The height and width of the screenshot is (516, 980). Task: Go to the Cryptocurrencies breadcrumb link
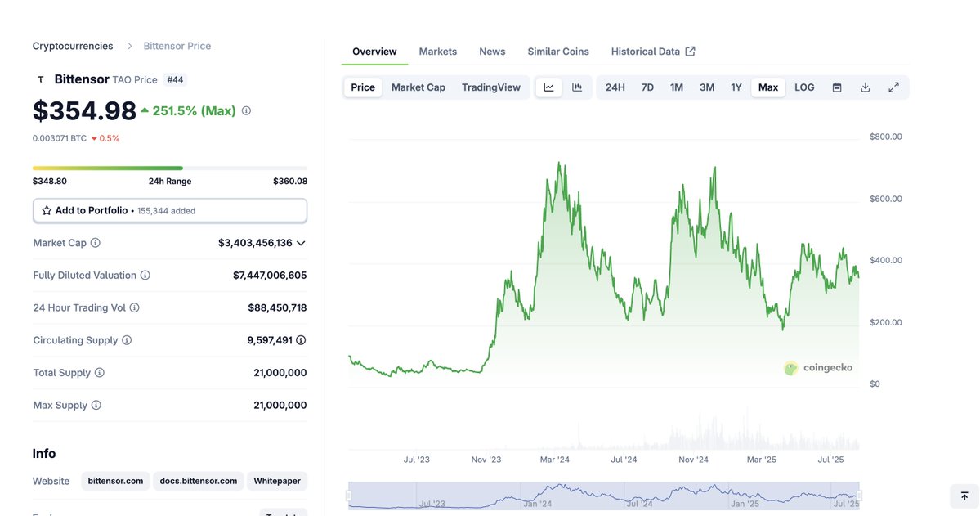(x=73, y=46)
